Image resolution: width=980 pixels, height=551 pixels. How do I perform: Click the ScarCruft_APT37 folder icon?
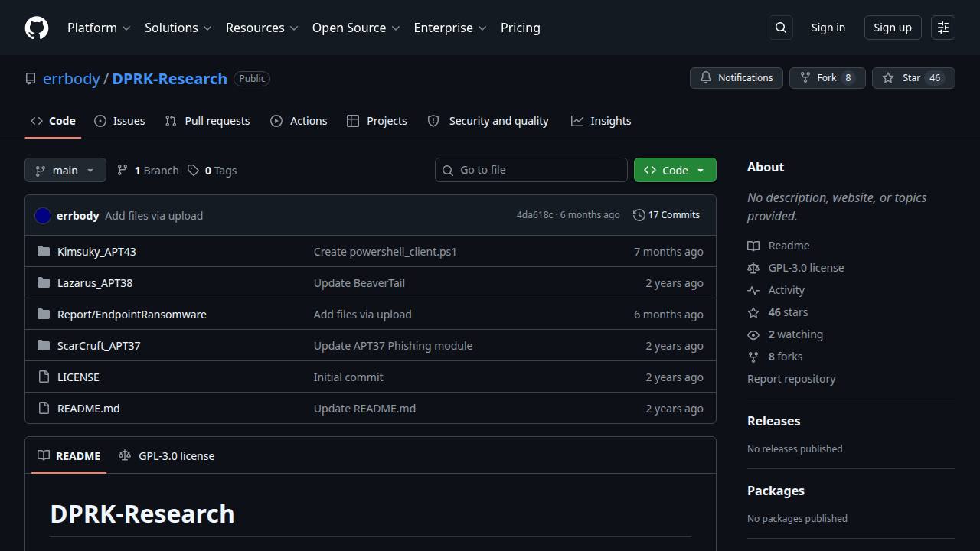point(44,345)
